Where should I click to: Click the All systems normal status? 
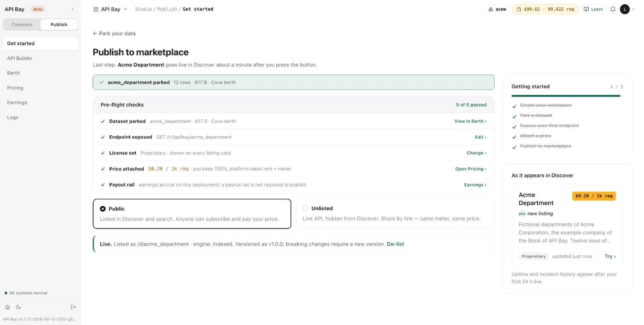26,293
